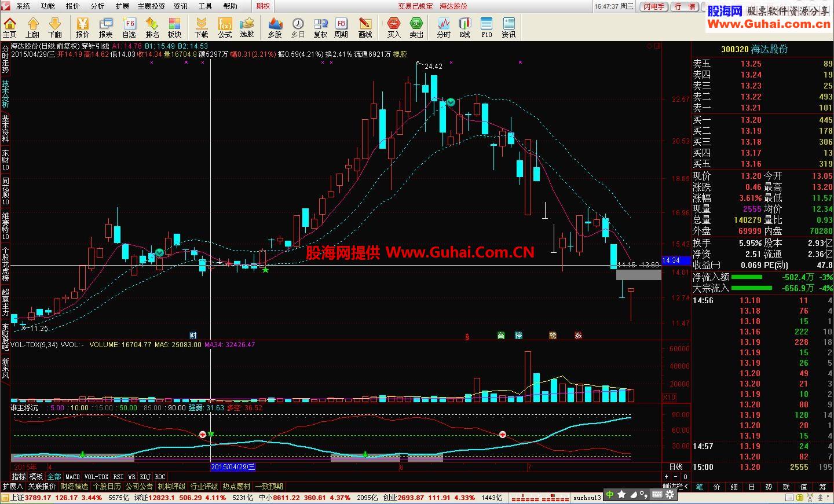The image size is (834, 504).
Task: Click the 日线 period selector
Action: tap(676, 466)
